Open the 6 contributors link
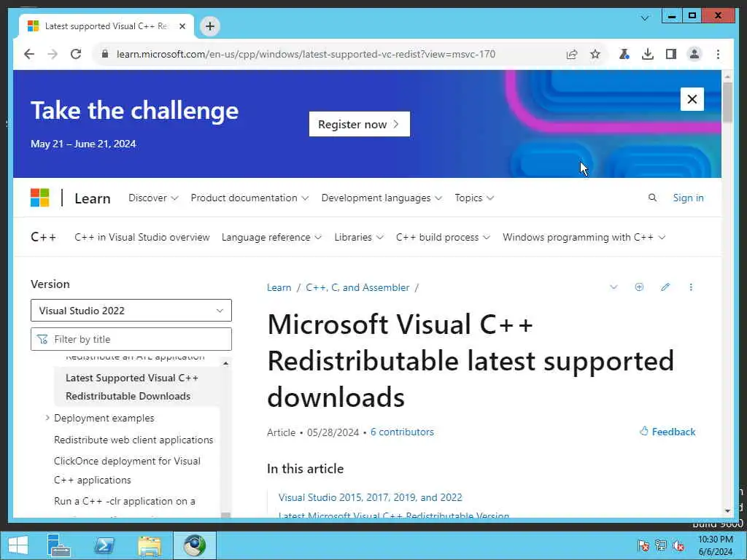 402,432
